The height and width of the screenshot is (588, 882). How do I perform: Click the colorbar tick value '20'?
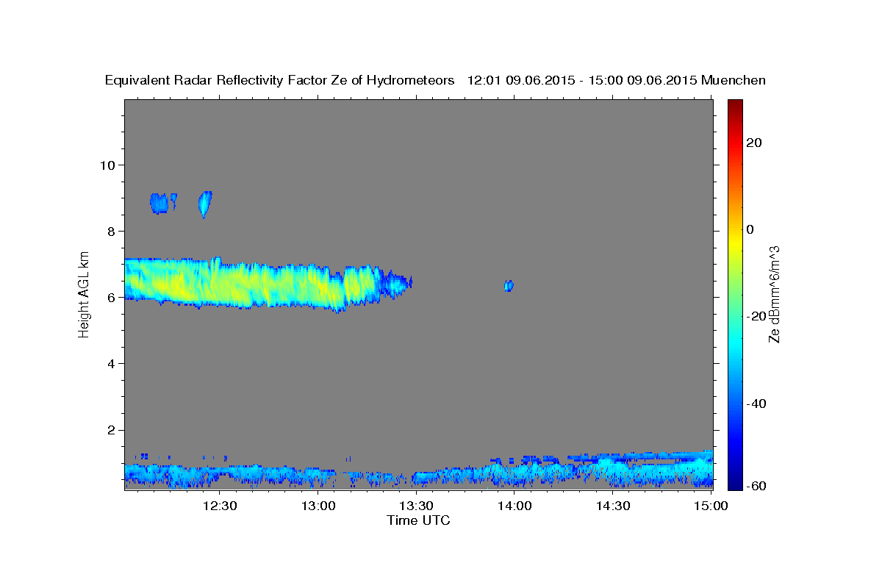point(753,143)
